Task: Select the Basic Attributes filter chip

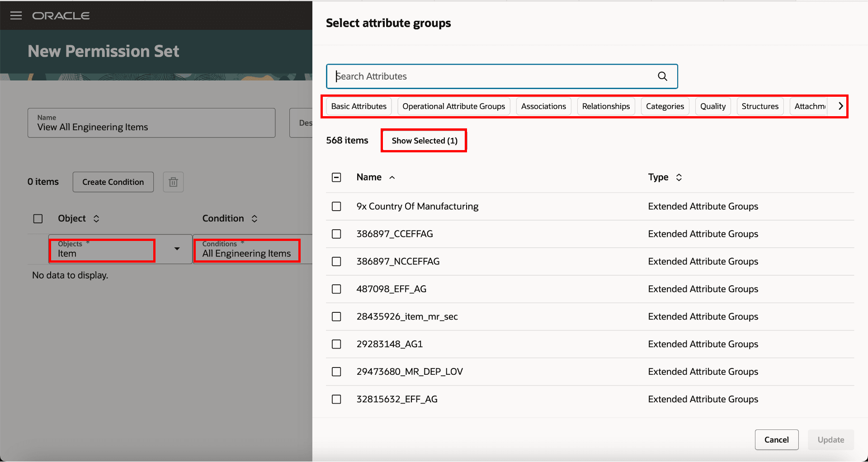Action: coord(359,107)
